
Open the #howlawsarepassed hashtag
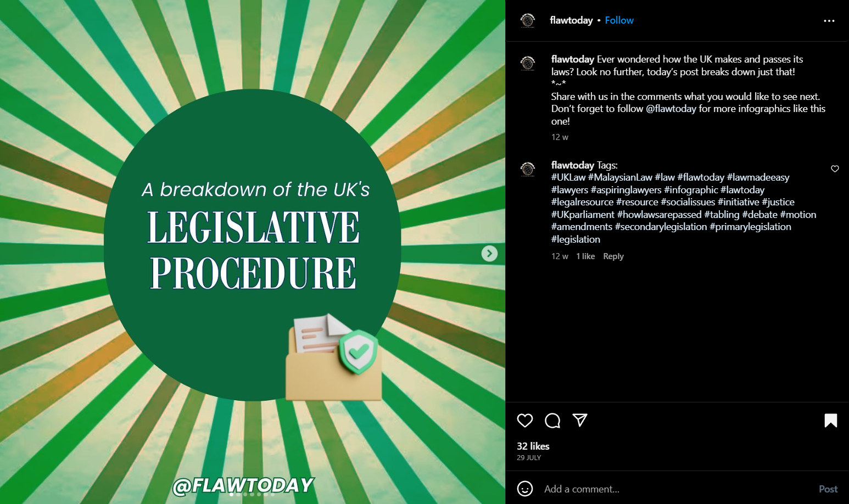660,215
